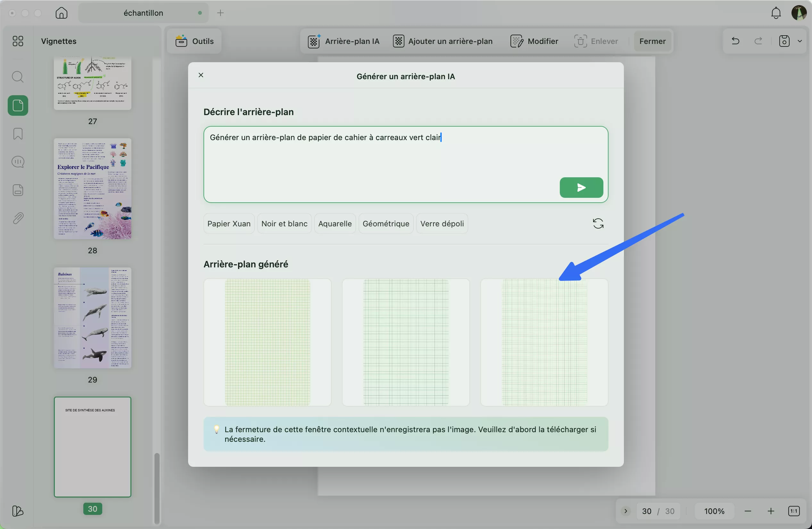
Task: Toggle the Noir et blanc style
Action: click(284, 223)
